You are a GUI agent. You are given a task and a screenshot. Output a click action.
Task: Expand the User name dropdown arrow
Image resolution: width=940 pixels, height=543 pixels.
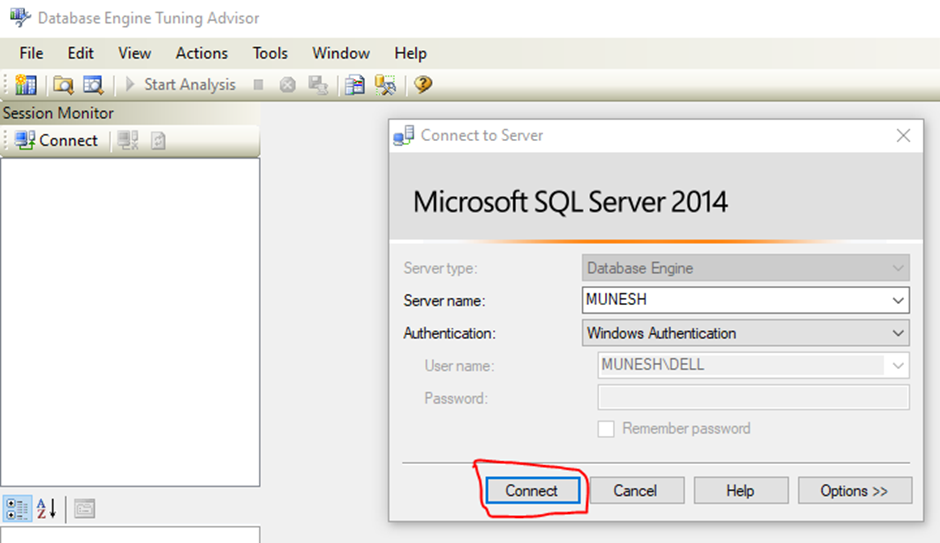coord(897,366)
